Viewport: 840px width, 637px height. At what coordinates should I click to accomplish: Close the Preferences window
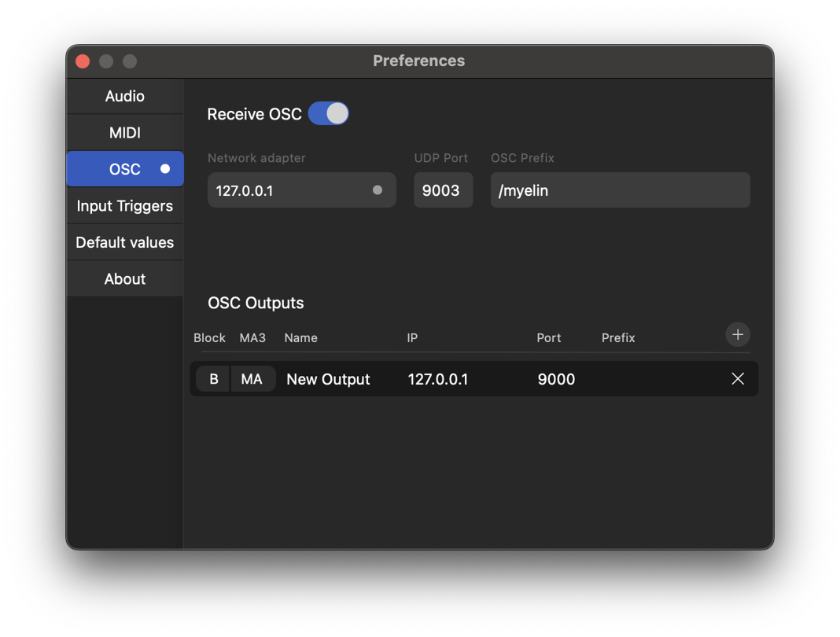(83, 61)
